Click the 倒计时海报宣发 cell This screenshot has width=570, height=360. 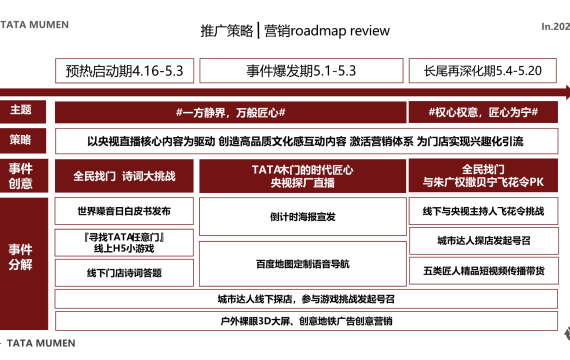(x=302, y=217)
